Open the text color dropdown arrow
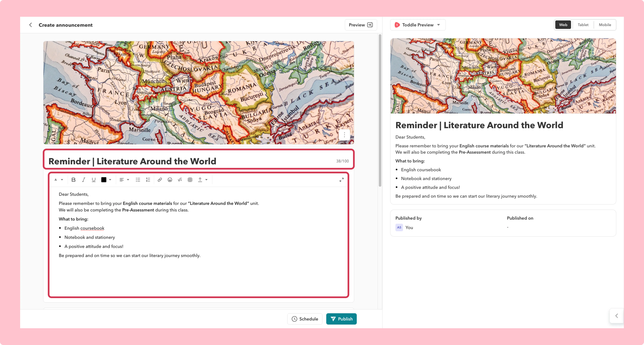Image resolution: width=644 pixels, height=345 pixels. (110, 180)
